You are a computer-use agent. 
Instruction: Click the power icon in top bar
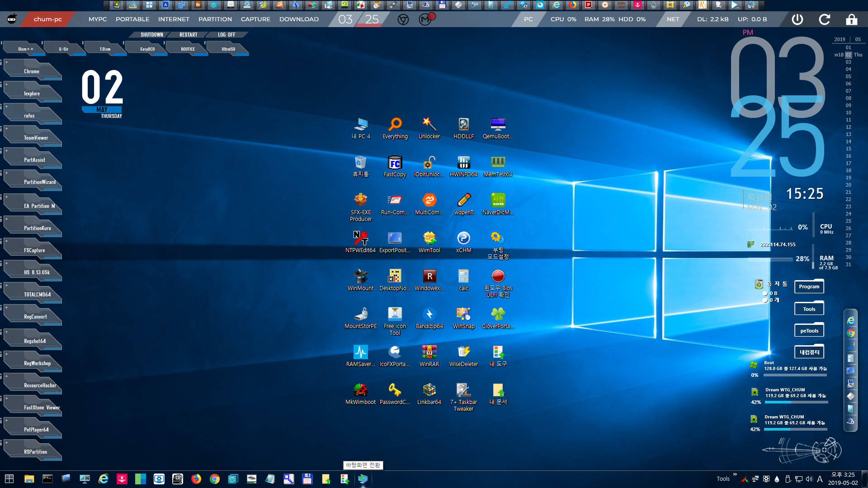(x=797, y=19)
